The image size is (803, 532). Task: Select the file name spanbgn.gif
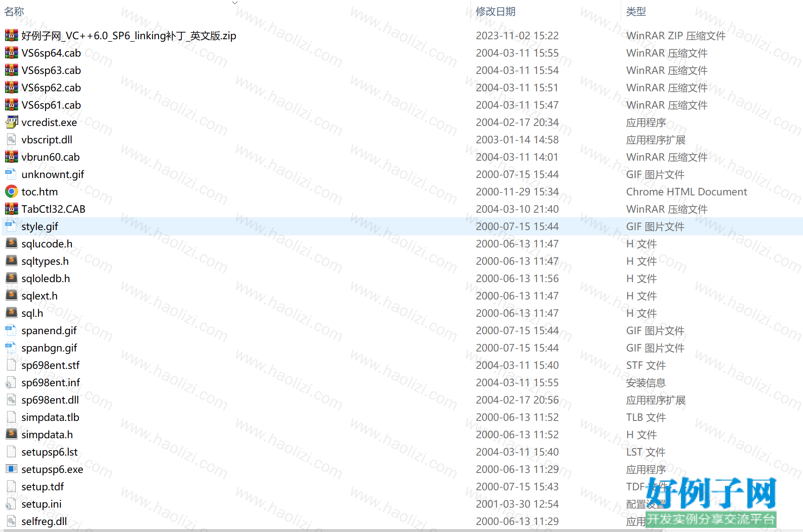[x=49, y=348]
